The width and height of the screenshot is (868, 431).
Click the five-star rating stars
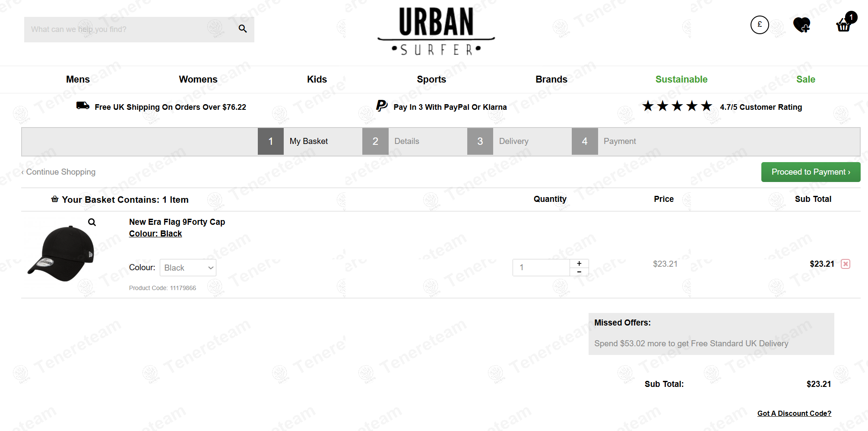point(677,106)
